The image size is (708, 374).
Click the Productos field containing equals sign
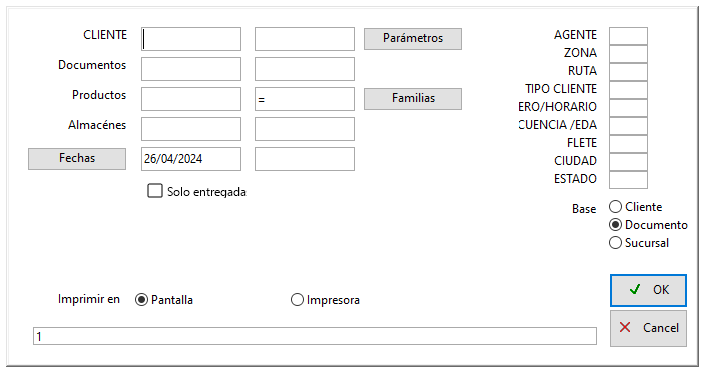[x=305, y=99]
